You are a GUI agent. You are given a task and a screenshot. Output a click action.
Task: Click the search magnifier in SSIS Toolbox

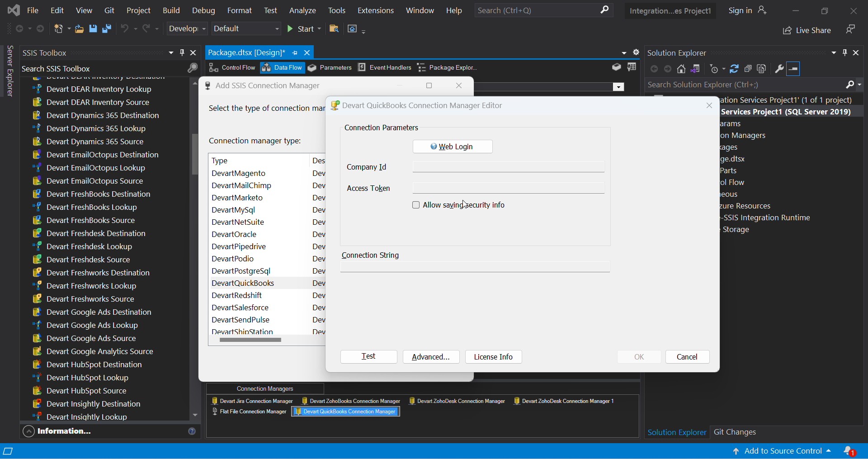(x=193, y=68)
